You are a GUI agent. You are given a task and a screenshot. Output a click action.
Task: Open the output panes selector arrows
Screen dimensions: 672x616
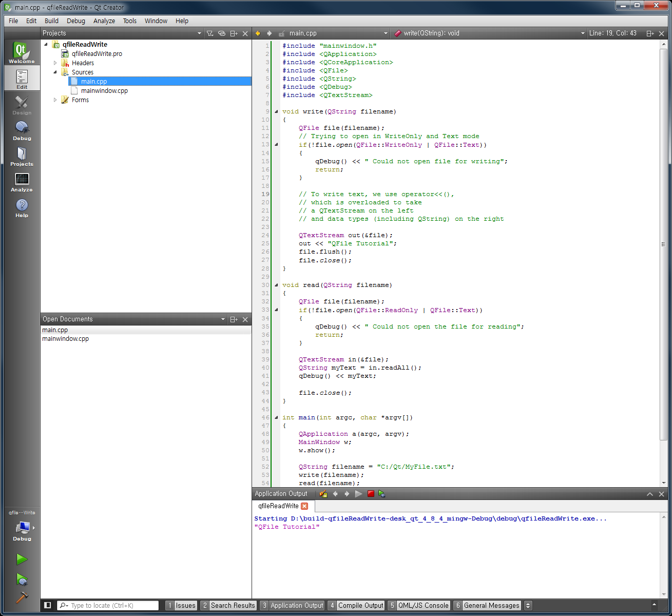[x=528, y=606]
